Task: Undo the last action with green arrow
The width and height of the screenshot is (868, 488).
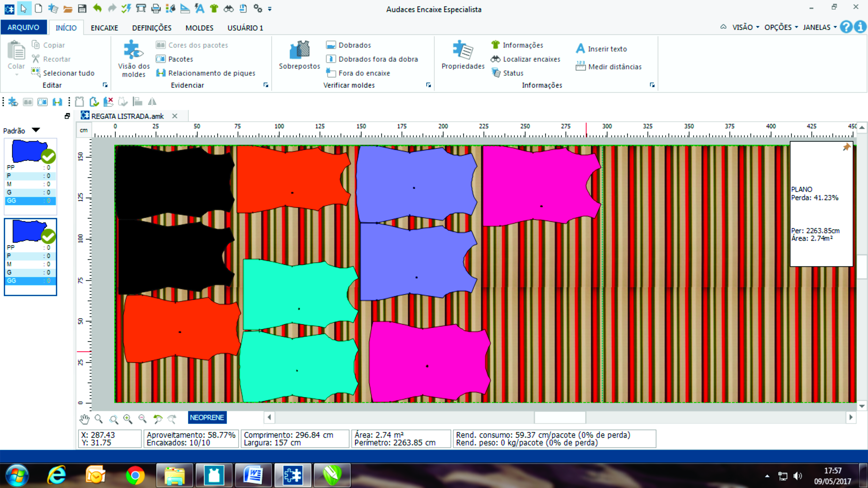Action: click(97, 8)
